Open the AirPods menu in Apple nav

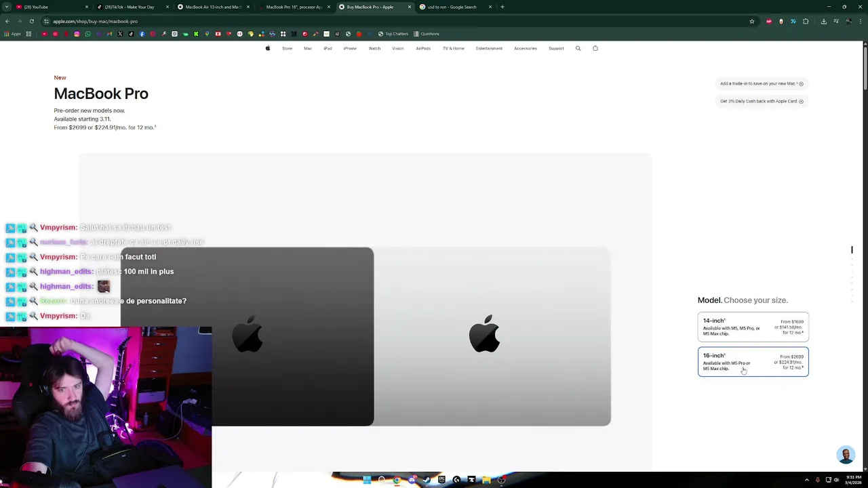(x=423, y=48)
